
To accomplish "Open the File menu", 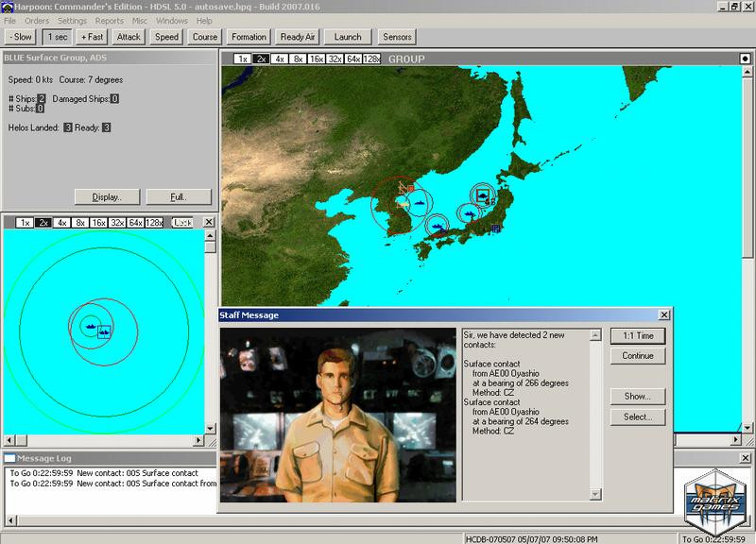I will coord(10,21).
